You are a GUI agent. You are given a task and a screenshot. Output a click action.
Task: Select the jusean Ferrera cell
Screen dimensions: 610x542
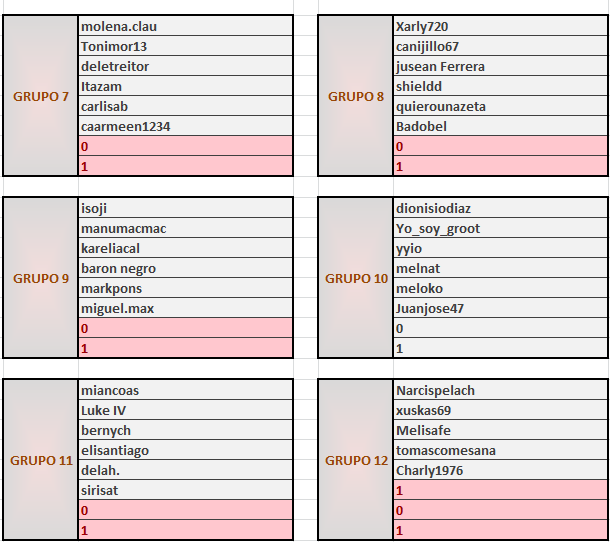click(500, 67)
